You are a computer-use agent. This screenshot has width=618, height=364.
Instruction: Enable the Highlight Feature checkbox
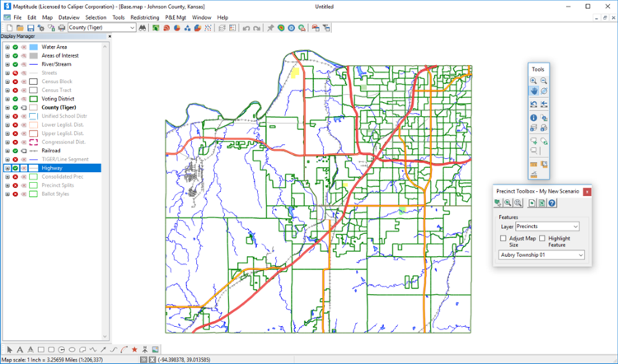542,238
